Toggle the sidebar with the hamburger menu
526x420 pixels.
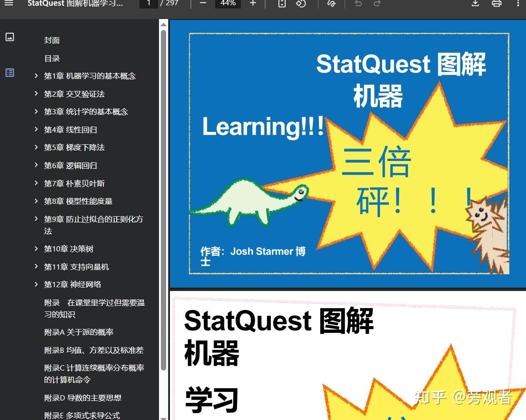[9, 4]
